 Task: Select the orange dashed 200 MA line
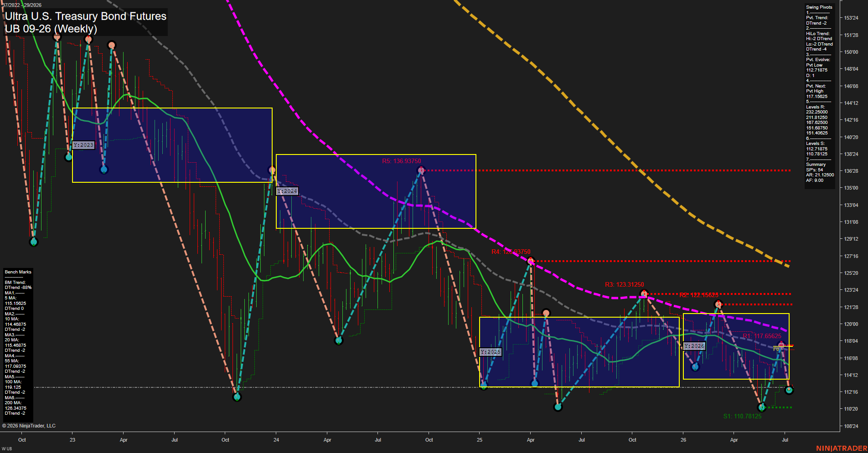coord(611,144)
